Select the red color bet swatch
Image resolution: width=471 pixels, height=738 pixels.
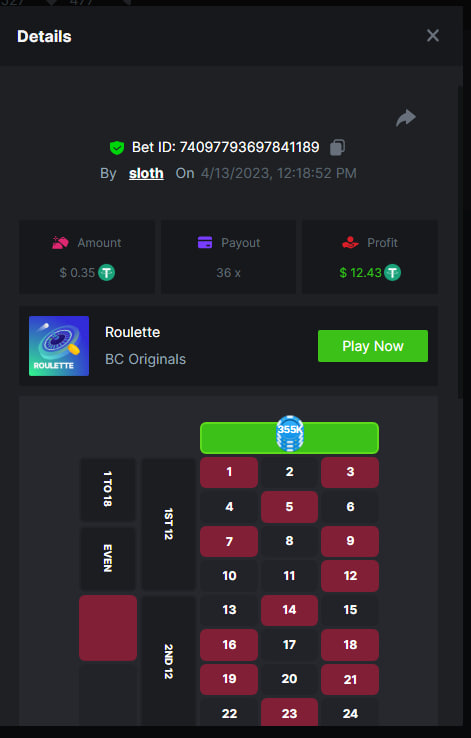click(108, 628)
